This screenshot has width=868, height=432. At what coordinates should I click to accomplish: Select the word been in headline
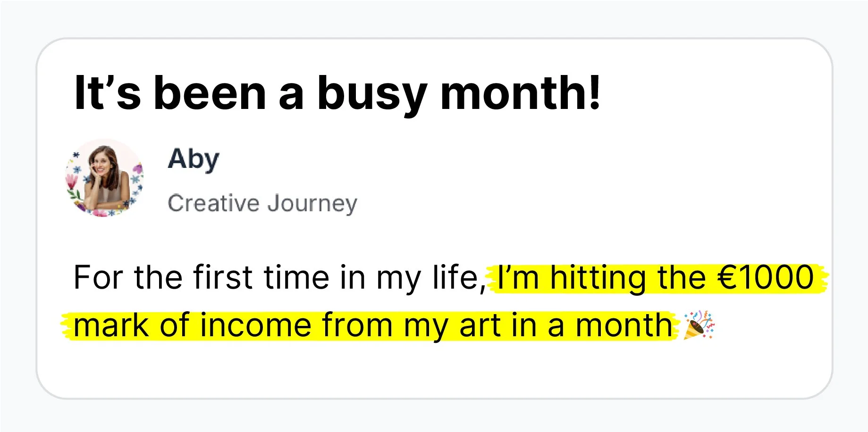click(210, 93)
